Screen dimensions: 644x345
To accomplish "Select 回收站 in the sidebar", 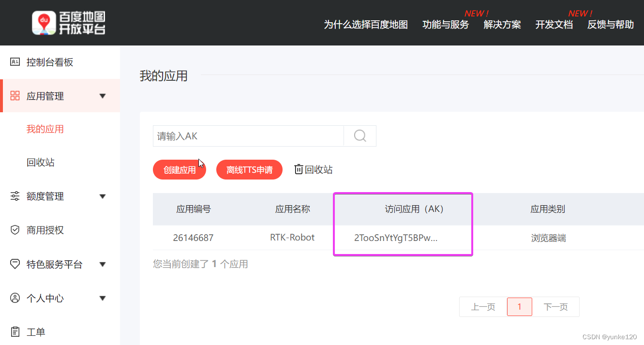I will pos(41,163).
